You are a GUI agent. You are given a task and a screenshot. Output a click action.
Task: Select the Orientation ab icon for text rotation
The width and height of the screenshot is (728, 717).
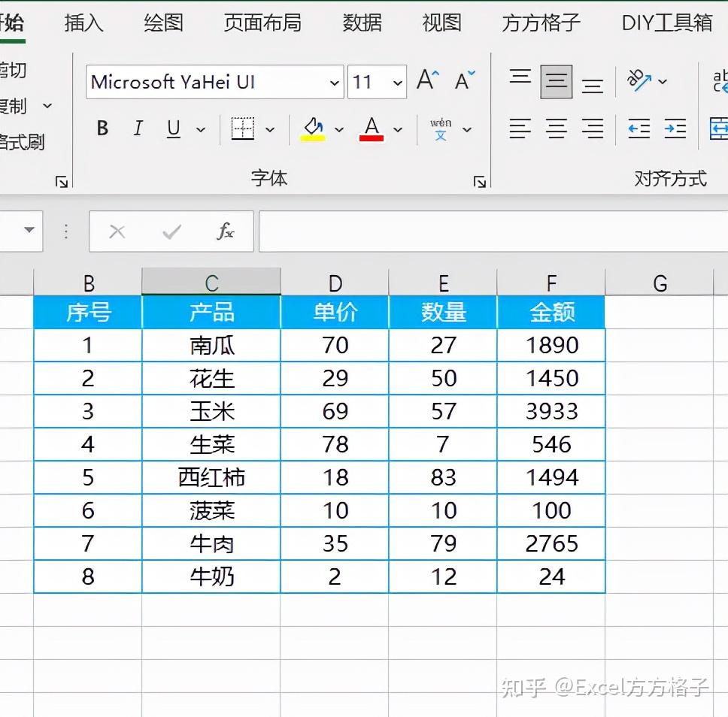pos(641,78)
